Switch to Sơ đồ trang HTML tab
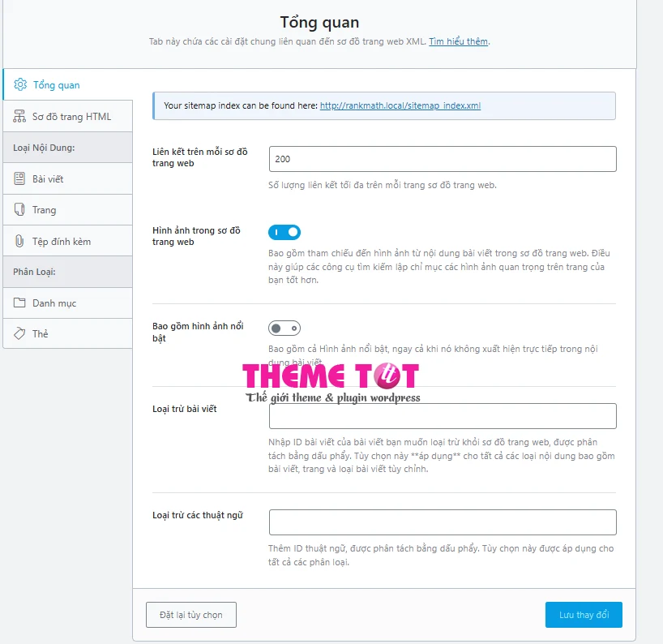 67,116
